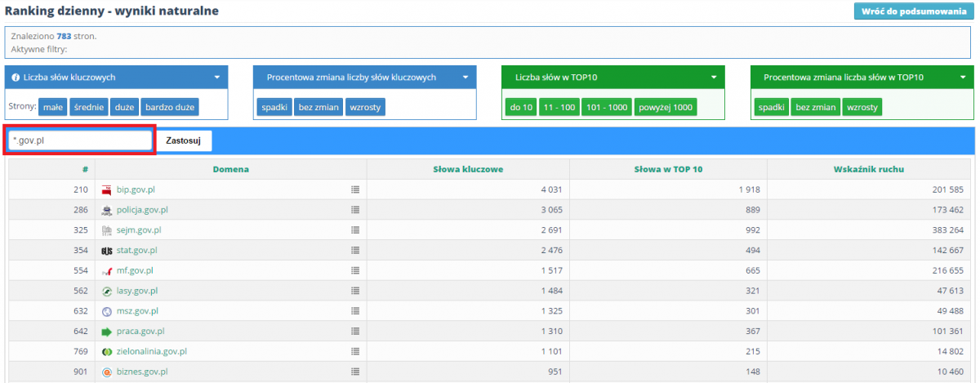
Task: Open the biznes.gov.pl domain link
Action: click(142, 372)
